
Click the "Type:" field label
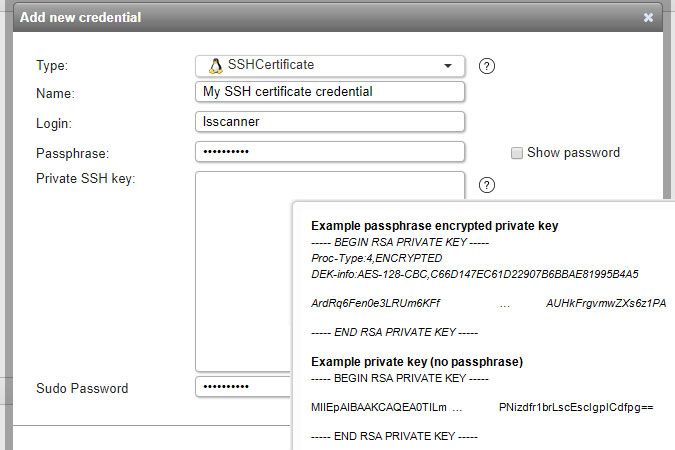click(54, 66)
